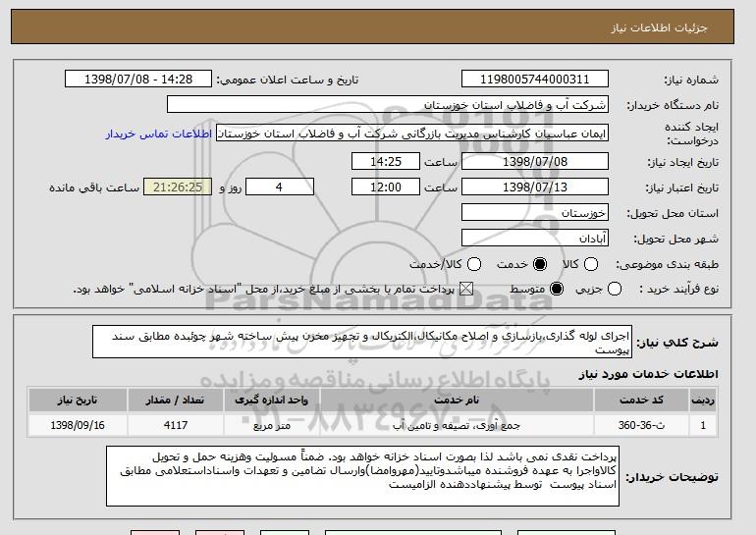Click the ساعت باقی مانده label
The height and width of the screenshot is (535, 756).
(94, 187)
